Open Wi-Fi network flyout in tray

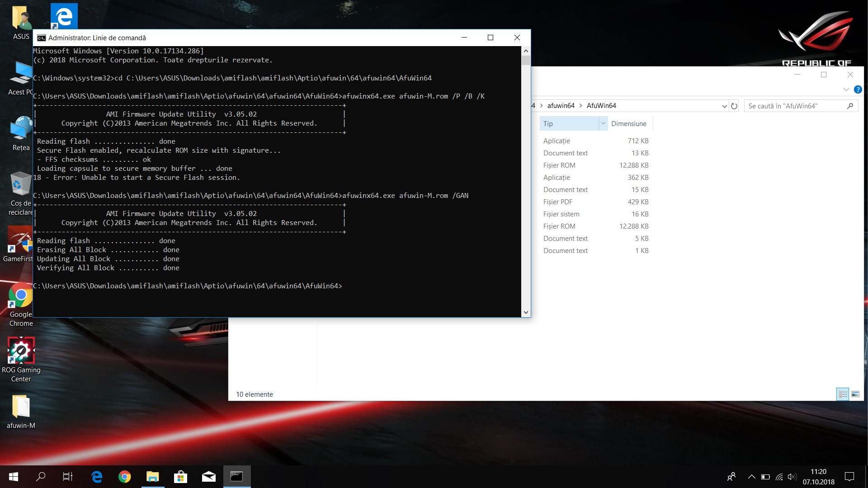coord(779,477)
